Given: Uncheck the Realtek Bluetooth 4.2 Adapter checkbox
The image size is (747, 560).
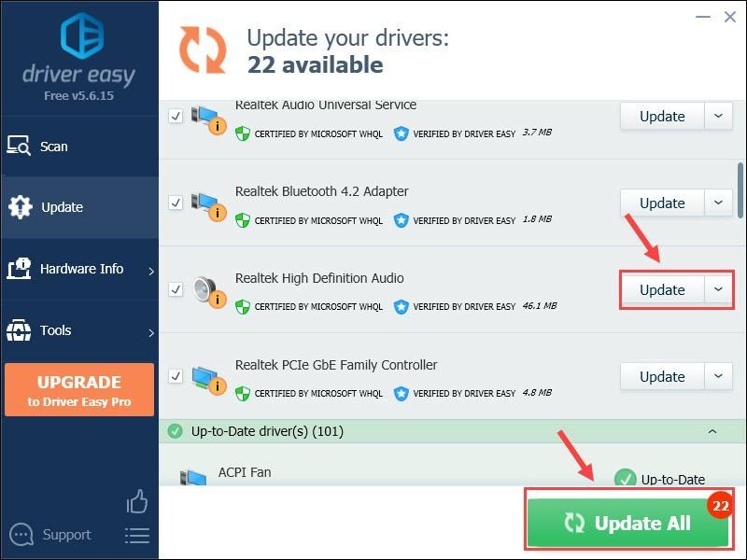Looking at the screenshot, I should (x=176, y=203).
